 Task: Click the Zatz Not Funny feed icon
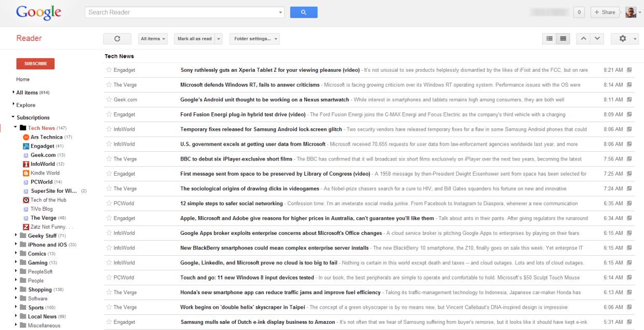click(x=26, y=227)
